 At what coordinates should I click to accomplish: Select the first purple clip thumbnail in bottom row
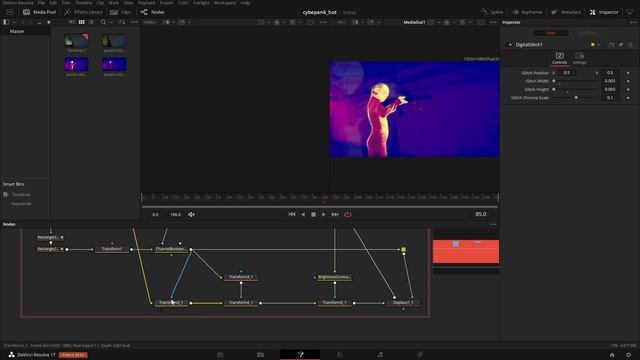[x=76, y=64]
